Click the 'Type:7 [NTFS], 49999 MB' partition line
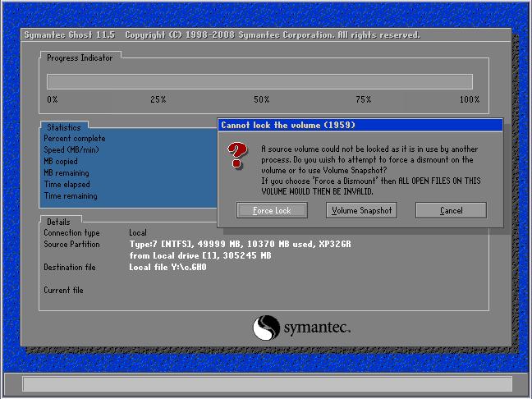 pyautogui.click(x=241, y=245)
